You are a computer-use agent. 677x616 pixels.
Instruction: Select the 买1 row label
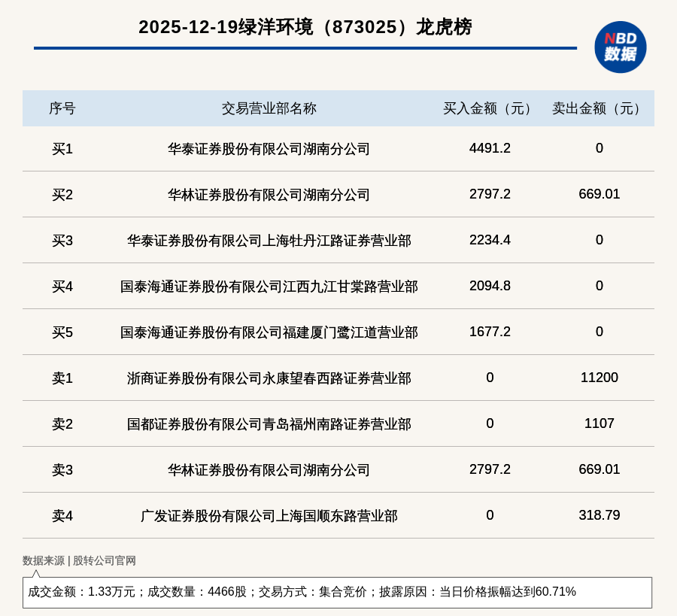click(x=62, y=149)
